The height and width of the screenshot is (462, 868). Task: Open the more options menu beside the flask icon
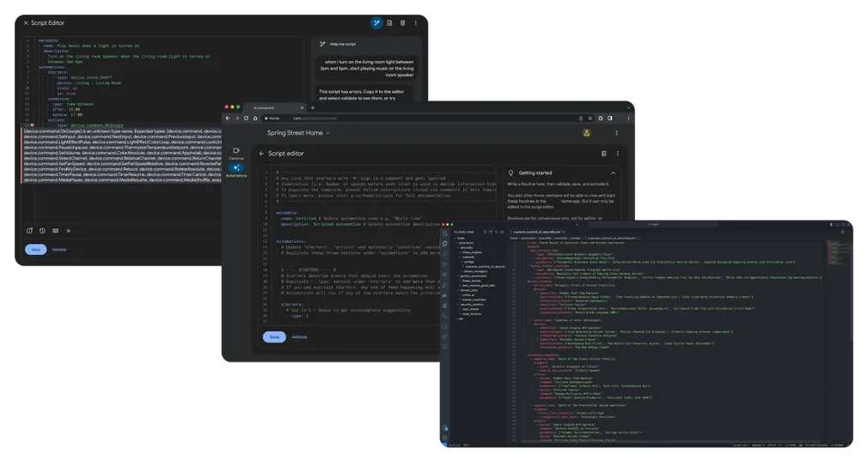[x=617, y=133]
